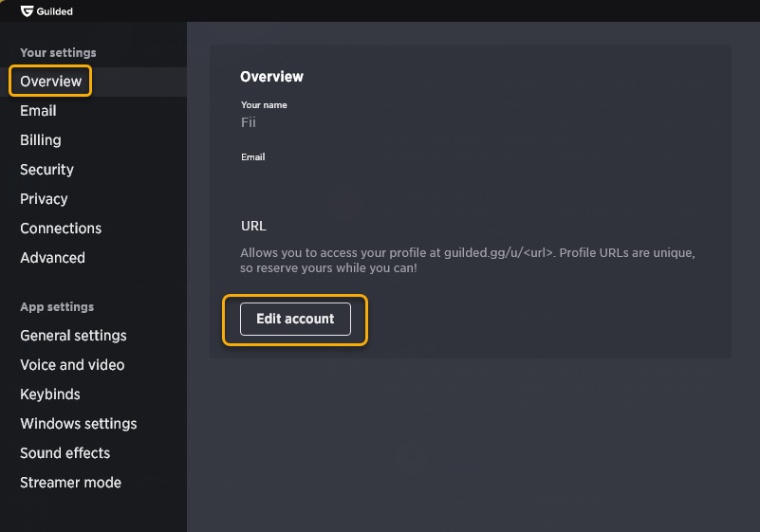This screenshot has width=760, height=532.
Task: Open Sound effects settings
Action: tap(65, 453)
